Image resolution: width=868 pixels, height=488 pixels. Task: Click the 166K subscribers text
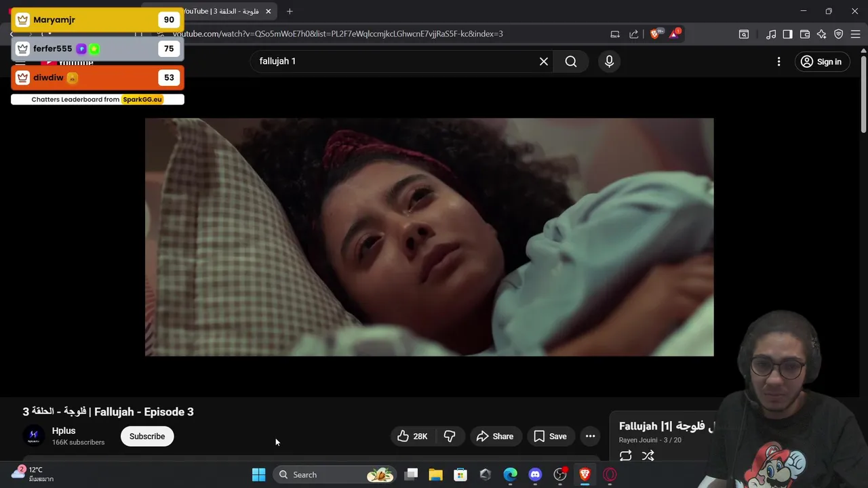(x=78, y=443)
